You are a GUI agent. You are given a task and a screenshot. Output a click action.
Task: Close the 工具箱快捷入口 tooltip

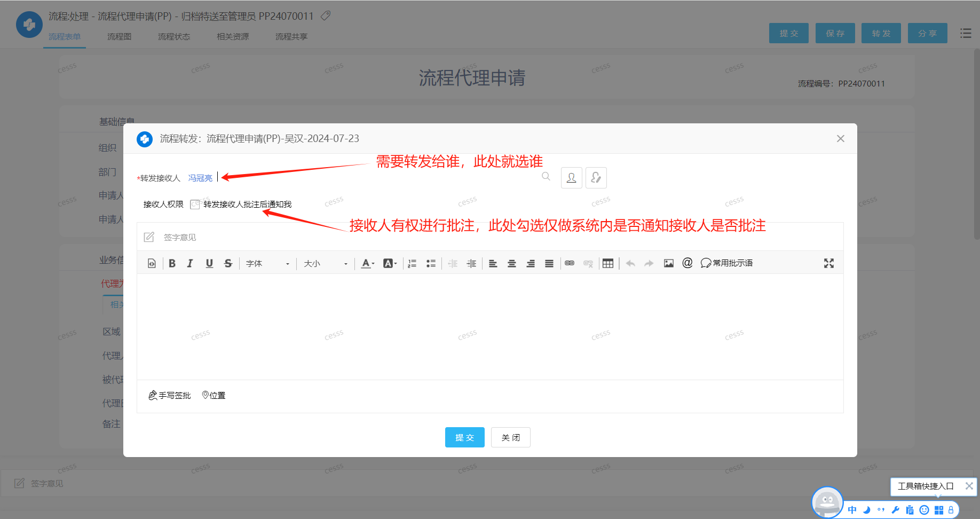[x=969, y=486]
